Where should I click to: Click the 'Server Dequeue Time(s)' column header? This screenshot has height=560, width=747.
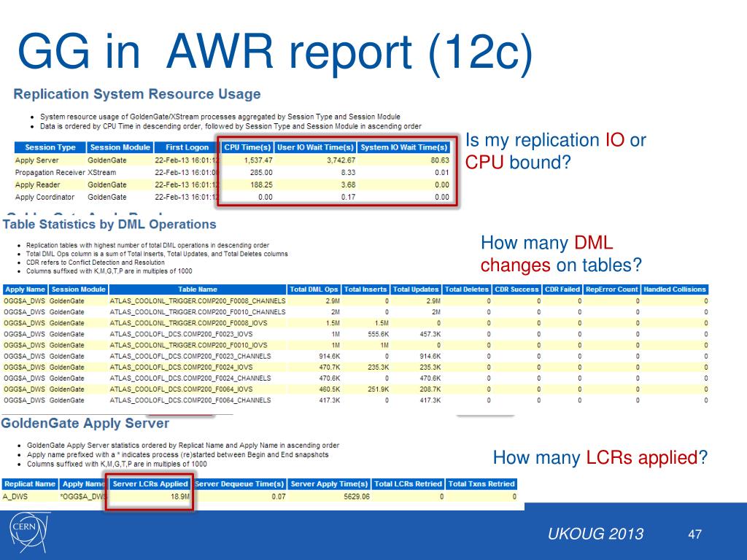[x=239, y=484]
